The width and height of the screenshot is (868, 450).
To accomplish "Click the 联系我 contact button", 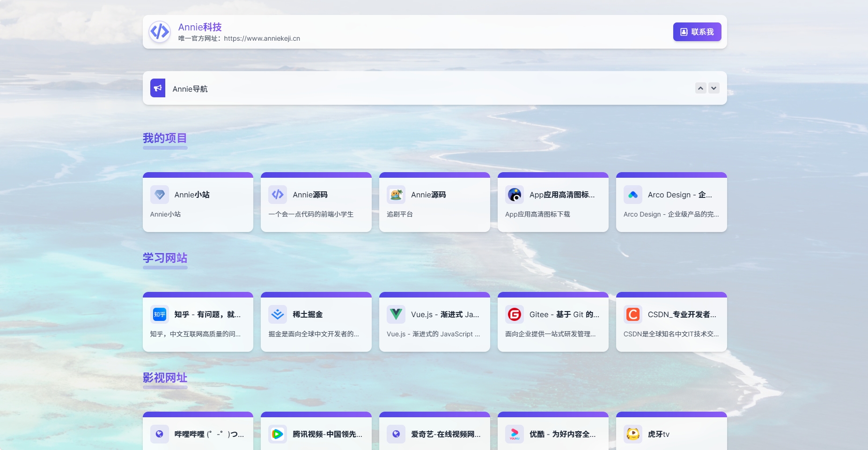I will [x=697, y=32].
